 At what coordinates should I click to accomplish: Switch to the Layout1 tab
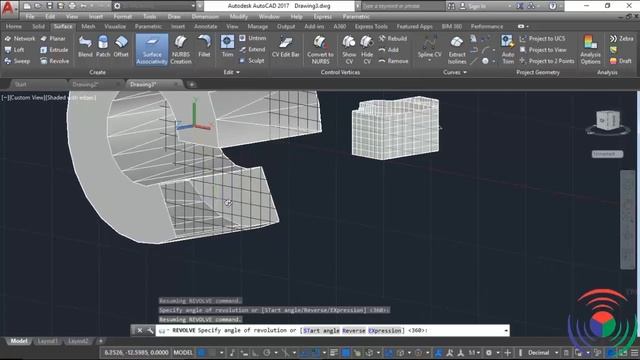47,341
